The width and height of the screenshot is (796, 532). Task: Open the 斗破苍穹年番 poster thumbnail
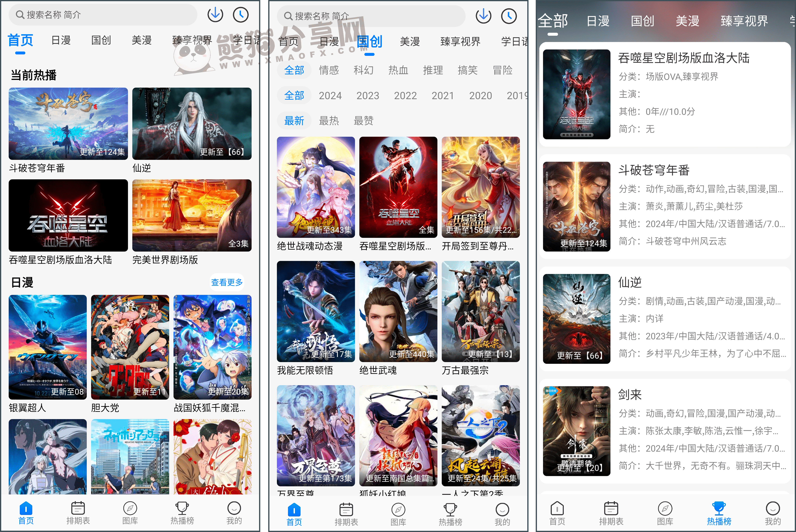pos(67,123)
